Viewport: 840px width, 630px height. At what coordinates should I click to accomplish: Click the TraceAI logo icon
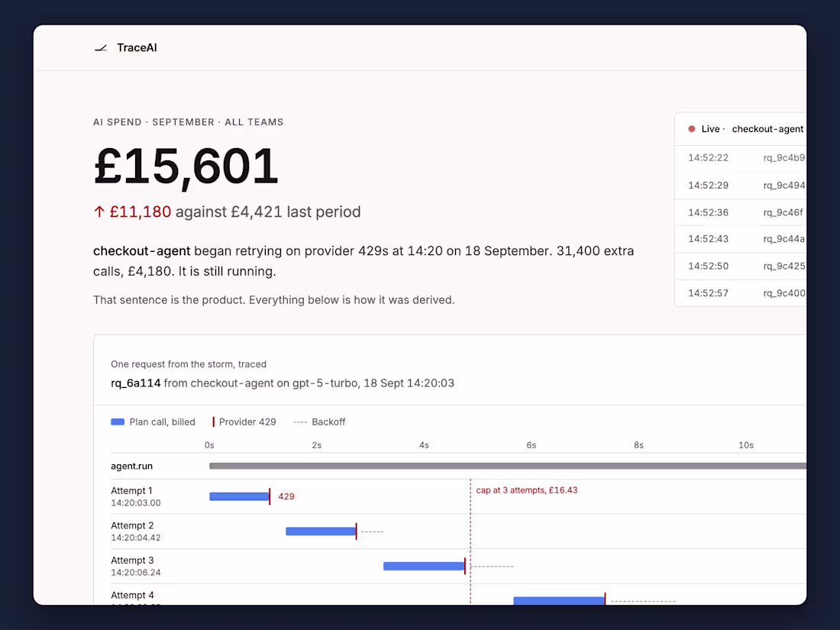(101, 48)
